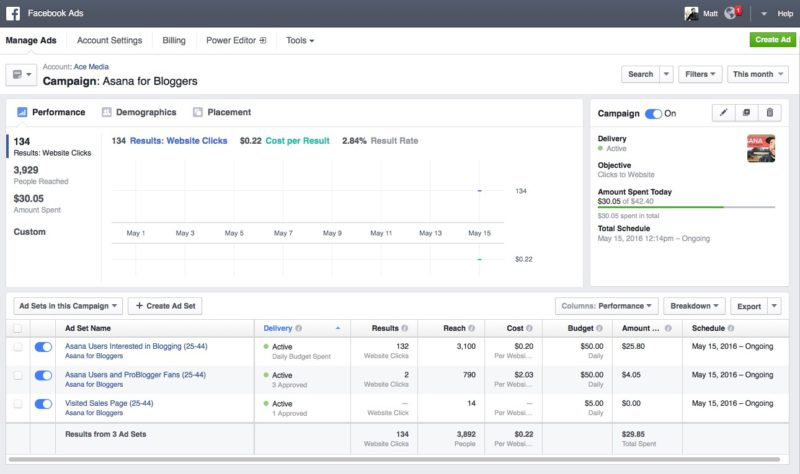Viewport: 800px width, 474px height.
Task: Go to Manage Ads tab
Action: coord(31,40)
